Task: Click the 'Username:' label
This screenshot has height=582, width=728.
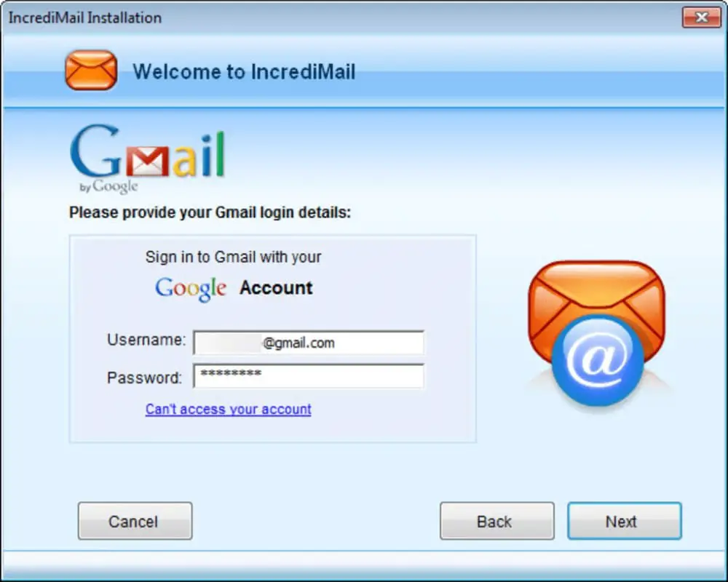Action: 146,340
